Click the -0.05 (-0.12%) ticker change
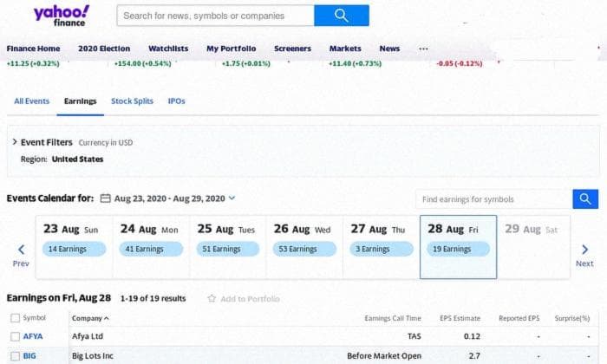 pyautogui.click(x=460, y=63)
